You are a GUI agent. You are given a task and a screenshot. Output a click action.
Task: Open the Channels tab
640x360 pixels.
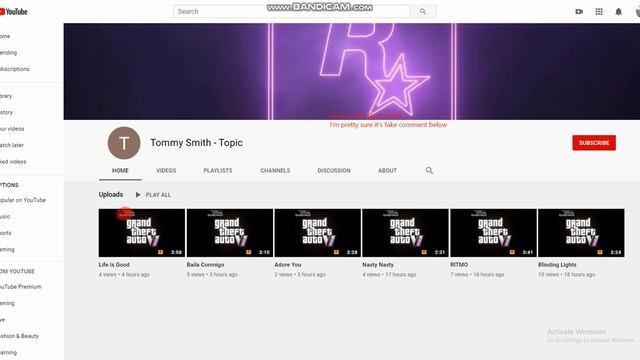[x=275, y=170]
